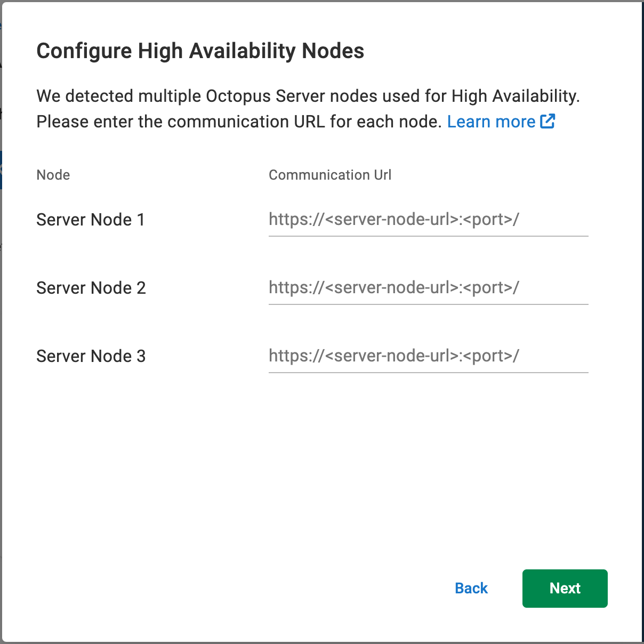Click the Configure High Availability Nodes title
644x644 pixels.
[x=200, y=51]
